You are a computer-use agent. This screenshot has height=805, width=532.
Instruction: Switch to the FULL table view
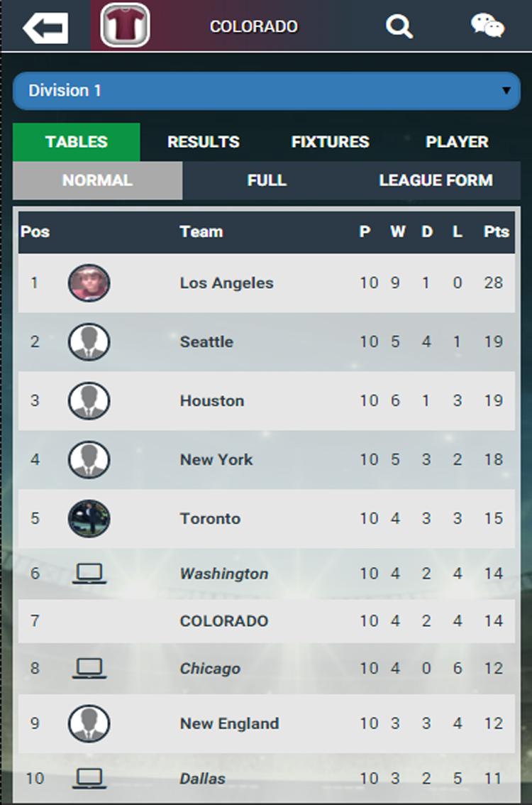tap(267, 180)
